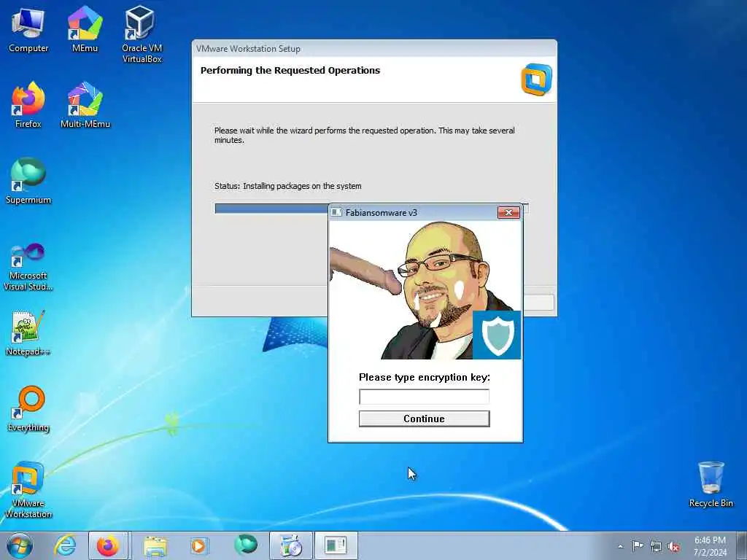This screenshot has width=747, height=560.
Task: Show hidden tray icons arrow
Action: click(x=620, y=546)
